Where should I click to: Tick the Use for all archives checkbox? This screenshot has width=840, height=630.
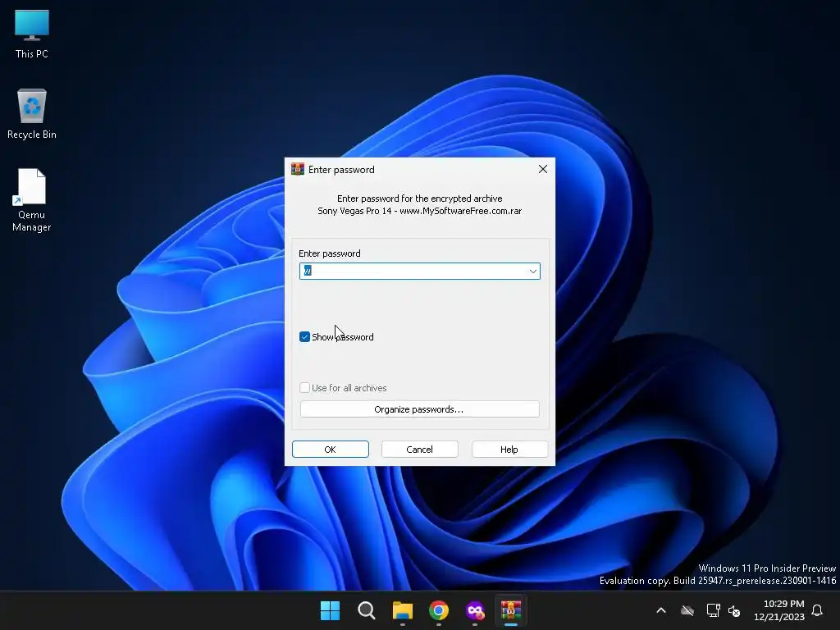[304, 388]
